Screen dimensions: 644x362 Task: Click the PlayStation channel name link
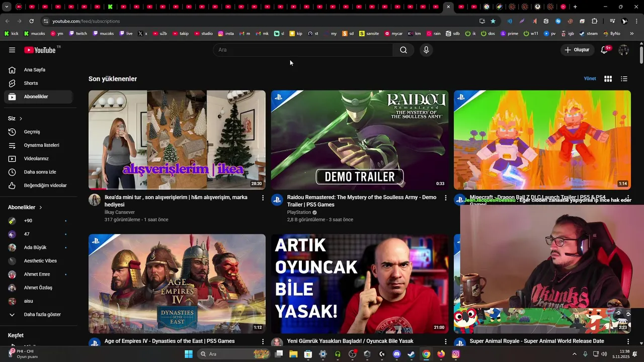299,212
